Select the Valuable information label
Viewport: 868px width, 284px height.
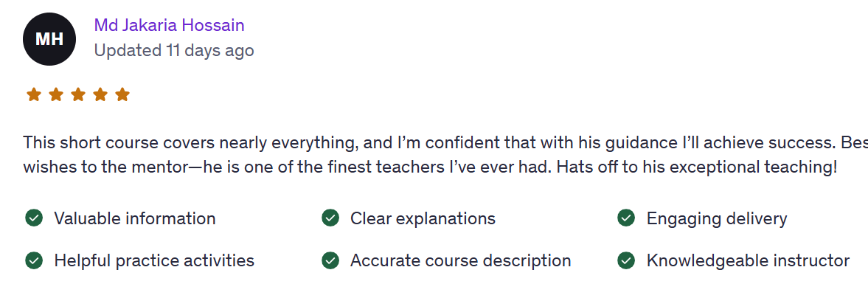tap(134, 218)
